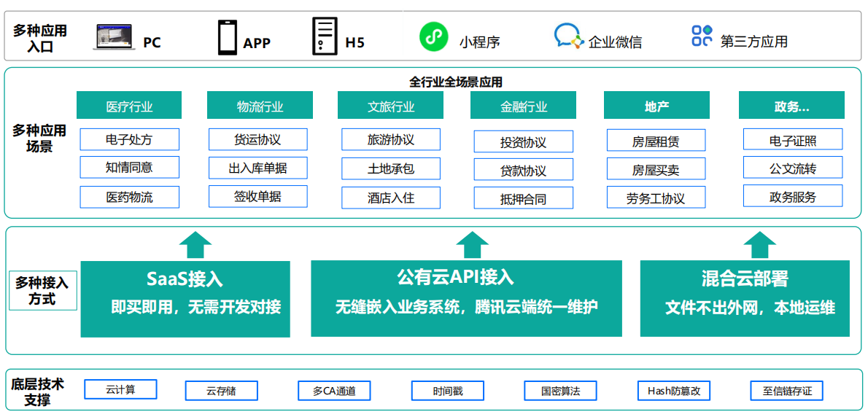868x417 pixels.
Task: Click the 公有云API接入 panel
Action: click(466, 298)
